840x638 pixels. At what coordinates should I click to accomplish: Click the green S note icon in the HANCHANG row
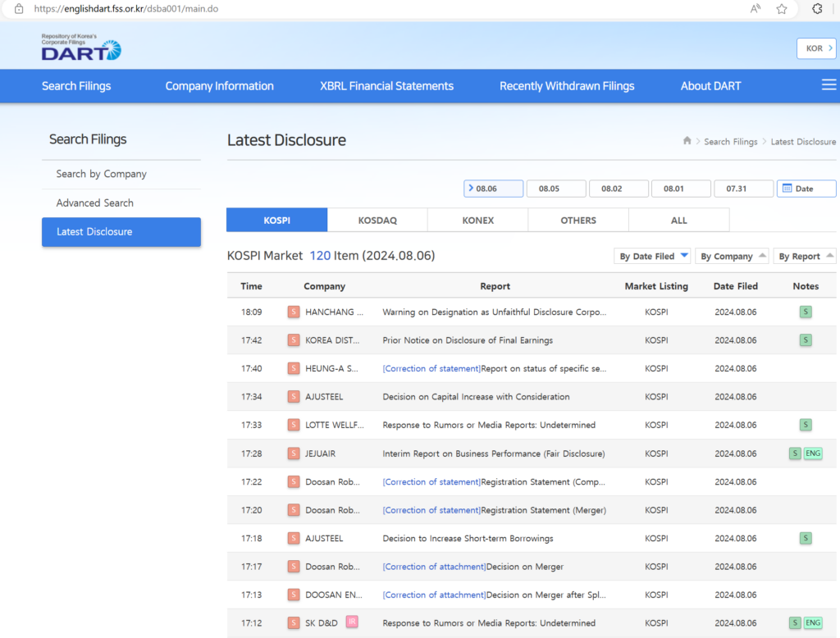point(806,312)
